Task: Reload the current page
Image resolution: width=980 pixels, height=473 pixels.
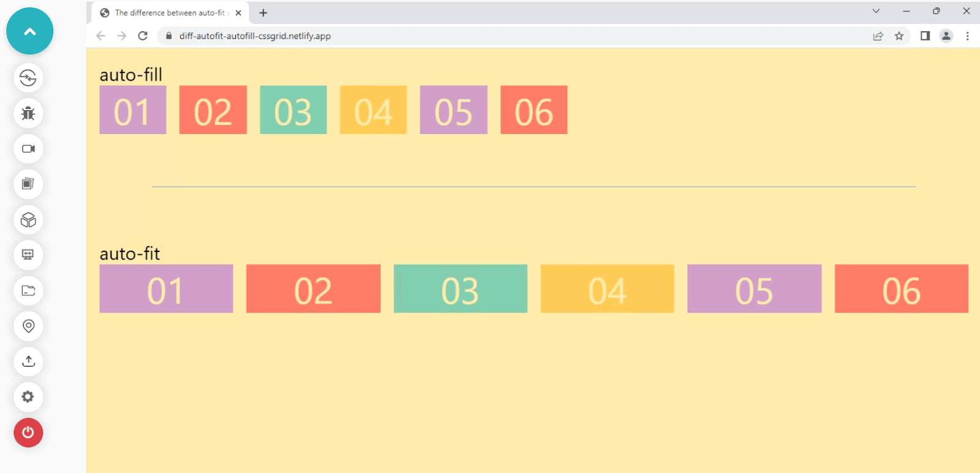Action: click(143, 36)
